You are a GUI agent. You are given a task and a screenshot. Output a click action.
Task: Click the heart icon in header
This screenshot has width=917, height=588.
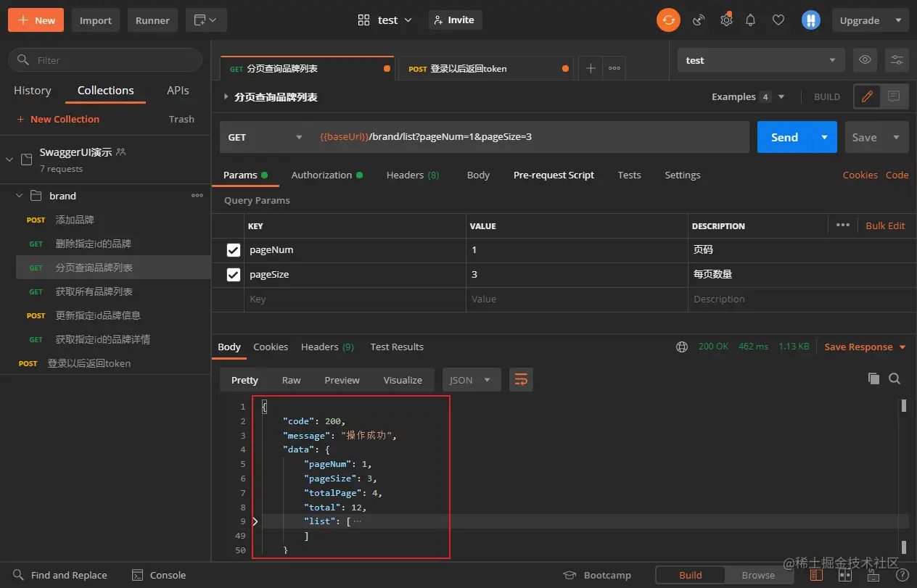pos(778,20)
